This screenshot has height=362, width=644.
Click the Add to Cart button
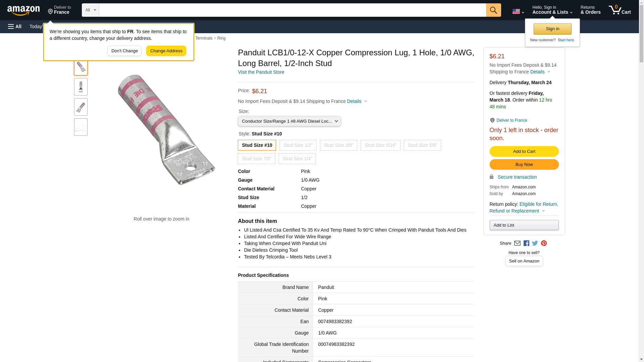point(524,152)
